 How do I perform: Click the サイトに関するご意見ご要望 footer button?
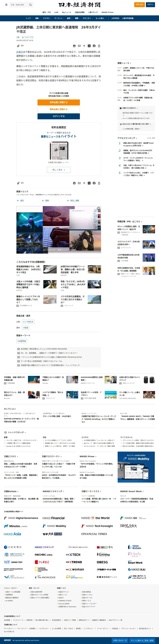click(x=142, y=641)
